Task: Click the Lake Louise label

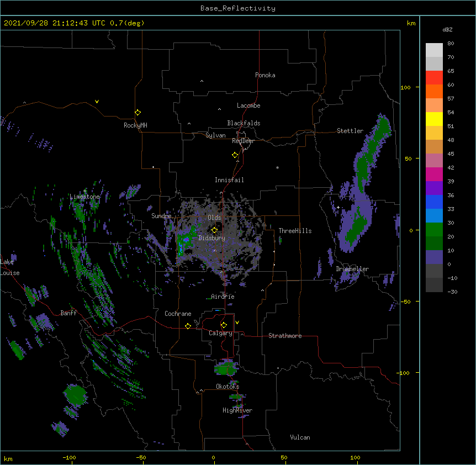Action: [x=10, y=267]
